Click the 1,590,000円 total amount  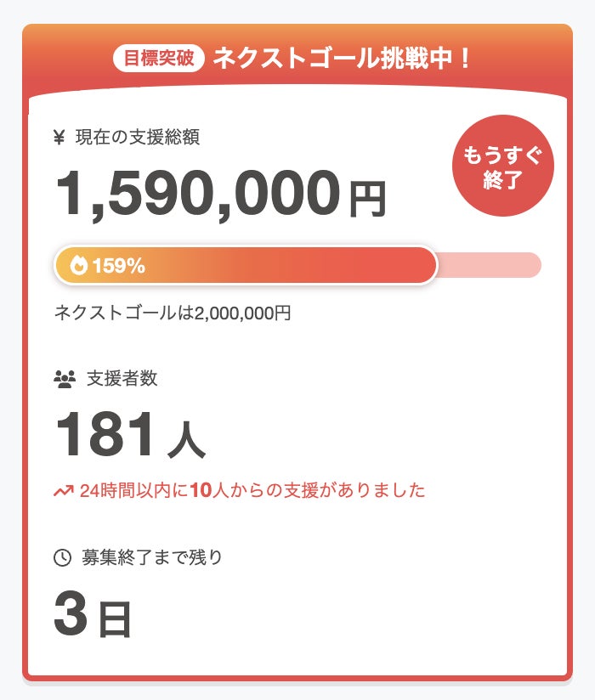point(221,195)
